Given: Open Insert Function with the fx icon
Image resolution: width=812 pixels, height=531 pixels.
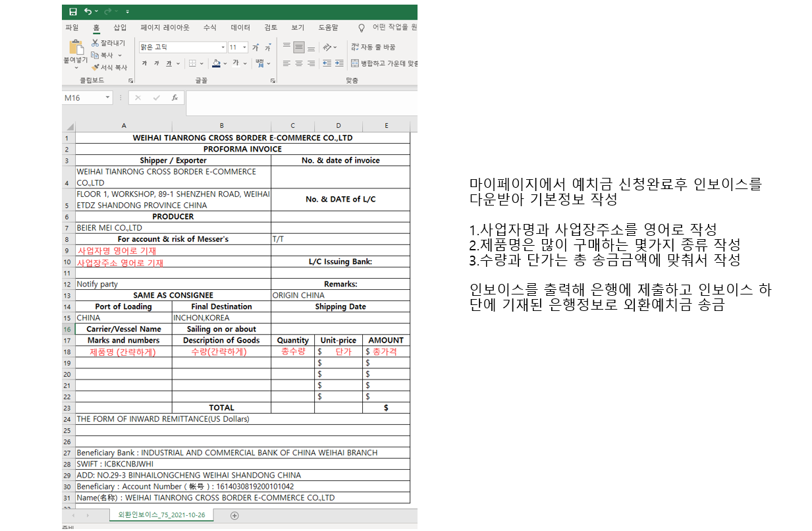Looking at the screenshot, I should [x=175, y=98].
